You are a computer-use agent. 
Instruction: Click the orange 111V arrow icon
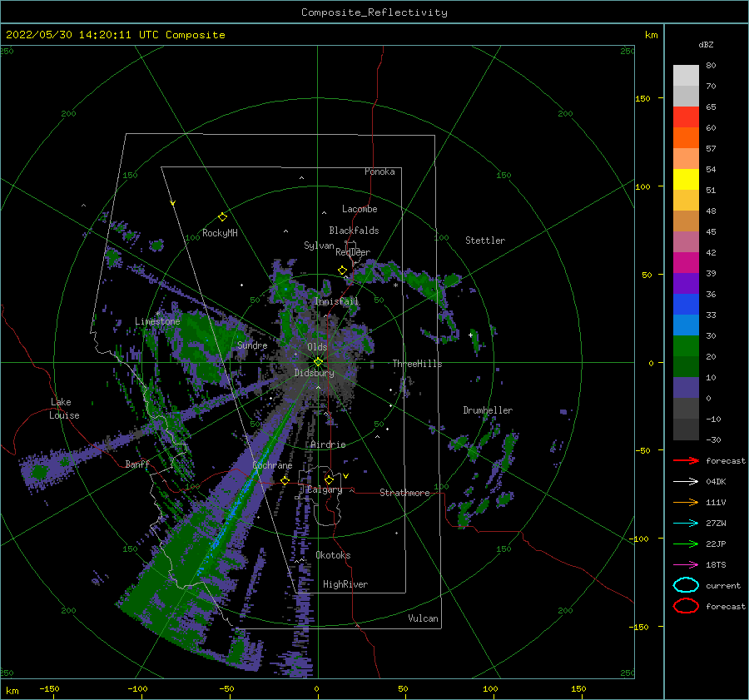coord(686,502)
